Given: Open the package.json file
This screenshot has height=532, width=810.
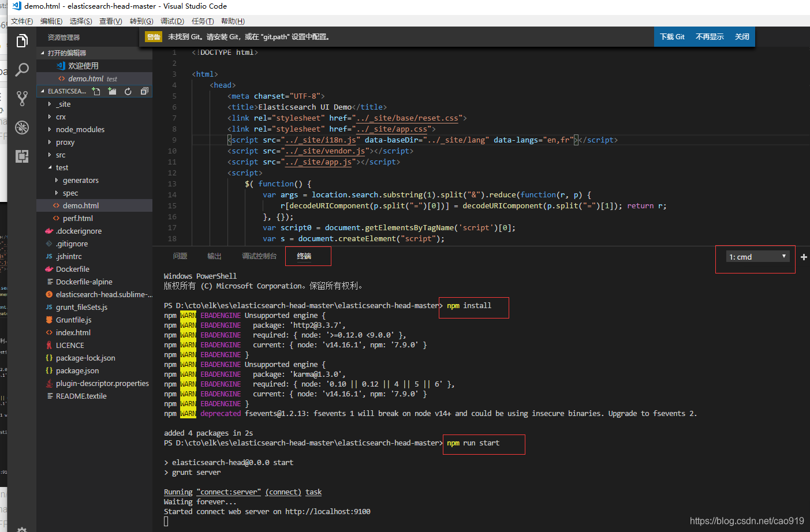Looking at the screenshot, I should click(94, 371).
